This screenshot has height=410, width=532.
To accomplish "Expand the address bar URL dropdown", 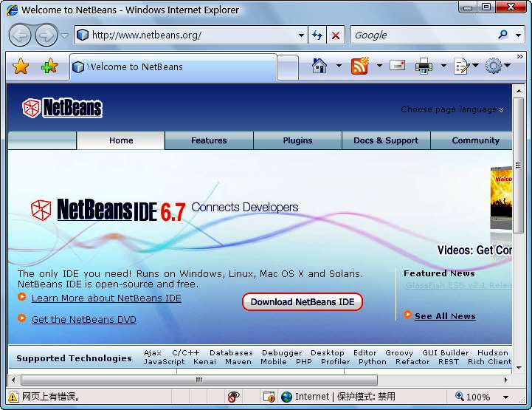I will point(301,35).
